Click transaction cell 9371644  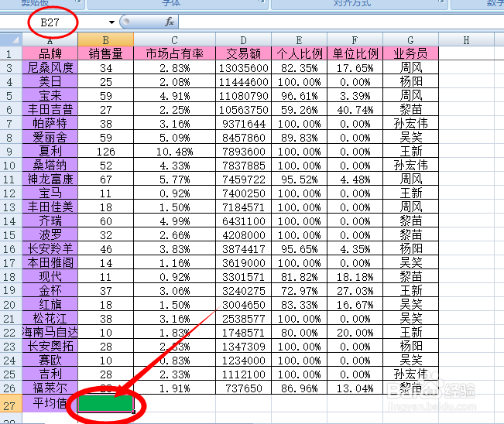[x=243, y=123]
